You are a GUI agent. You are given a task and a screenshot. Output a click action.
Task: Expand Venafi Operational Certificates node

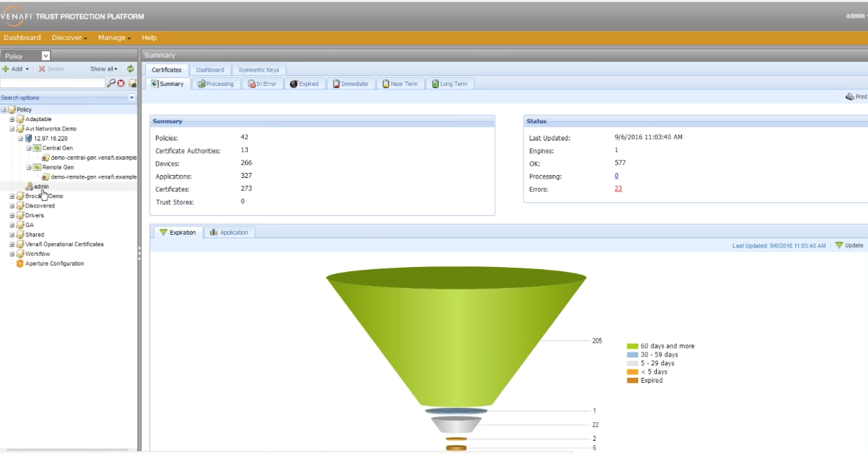tap(12, 244)
